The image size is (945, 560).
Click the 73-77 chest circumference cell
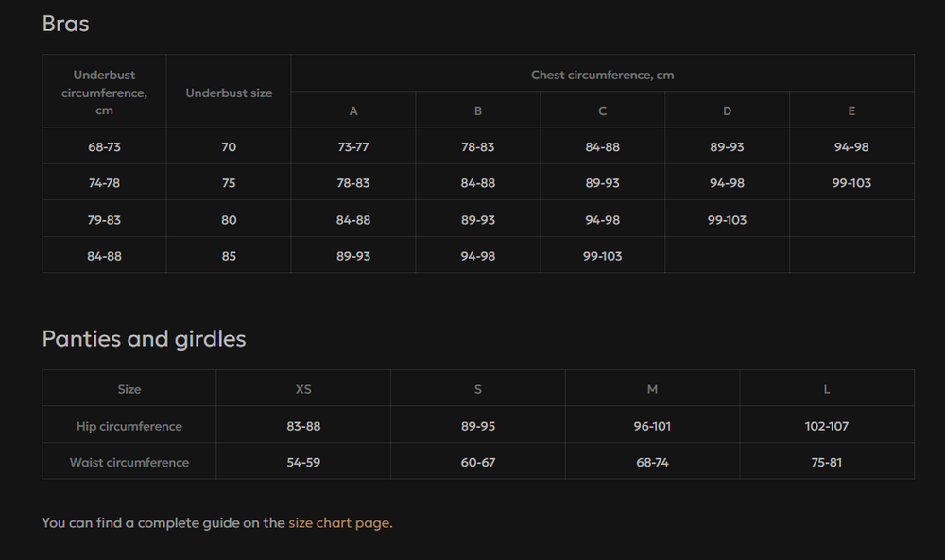tap(353, 147)
